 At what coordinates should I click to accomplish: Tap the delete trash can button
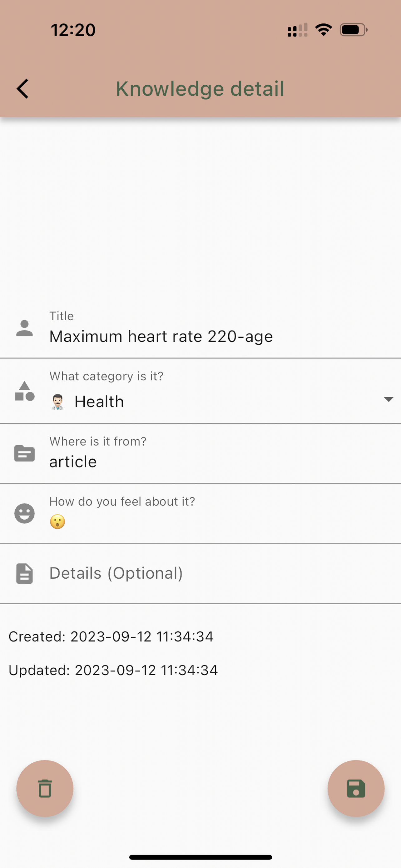coord(45,788)
